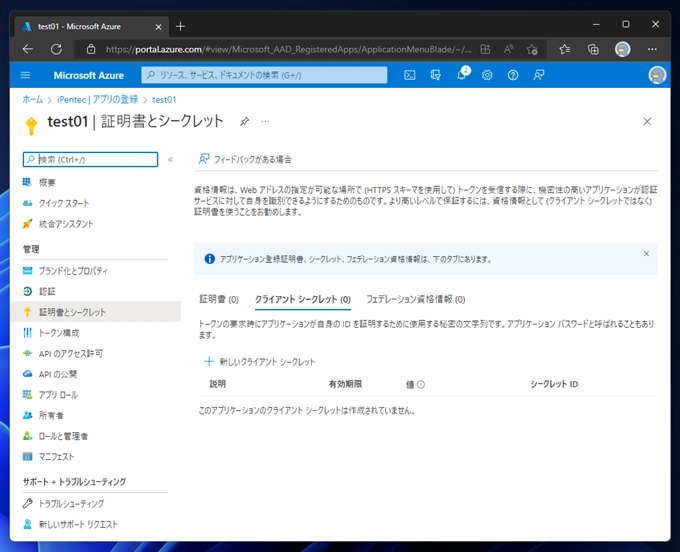This screenshot has width=680, height=552.
Task: Click the help question mark icon
Action: [x=513, y=75]
